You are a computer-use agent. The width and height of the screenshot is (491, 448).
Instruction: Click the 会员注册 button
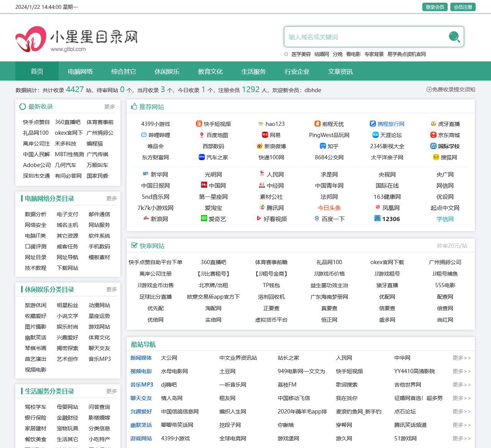point(463,7)
